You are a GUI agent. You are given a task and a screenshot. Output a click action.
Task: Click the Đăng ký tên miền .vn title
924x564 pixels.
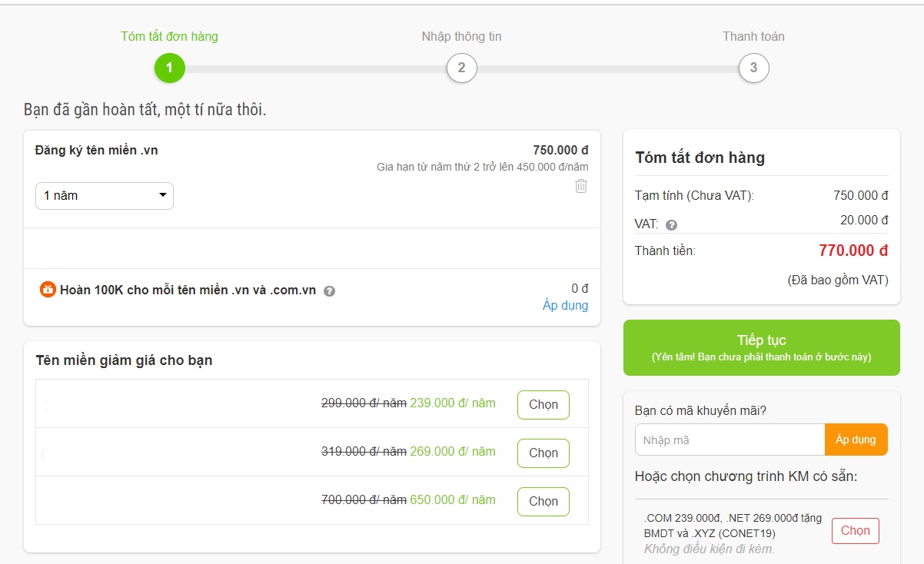click(x=97, y=150)
